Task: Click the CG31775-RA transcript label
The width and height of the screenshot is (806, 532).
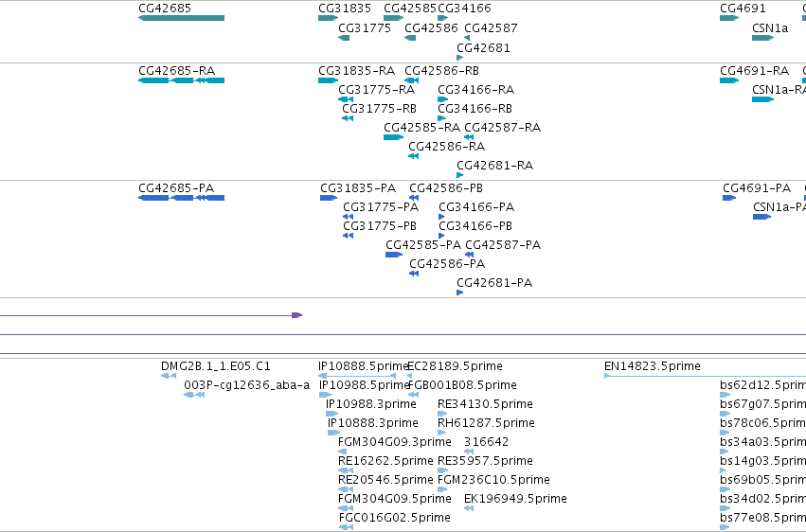Action: pyautogui.click(x=376, y=90)
